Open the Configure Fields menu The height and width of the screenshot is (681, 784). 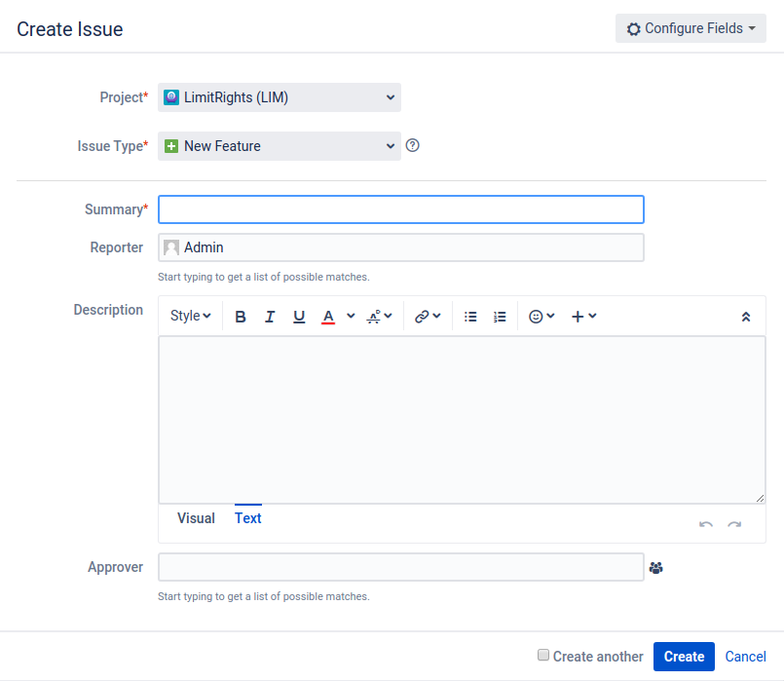click(691, 28)
